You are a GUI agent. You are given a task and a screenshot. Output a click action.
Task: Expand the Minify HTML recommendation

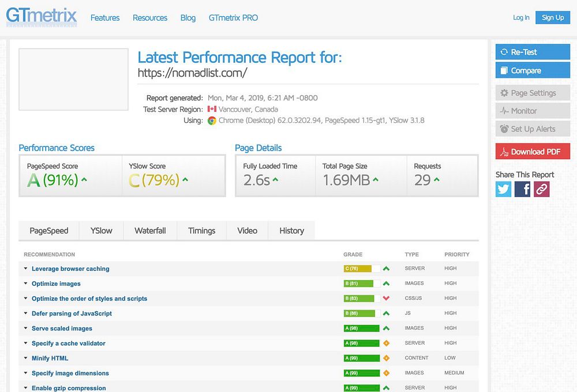(x=50, y=358)
